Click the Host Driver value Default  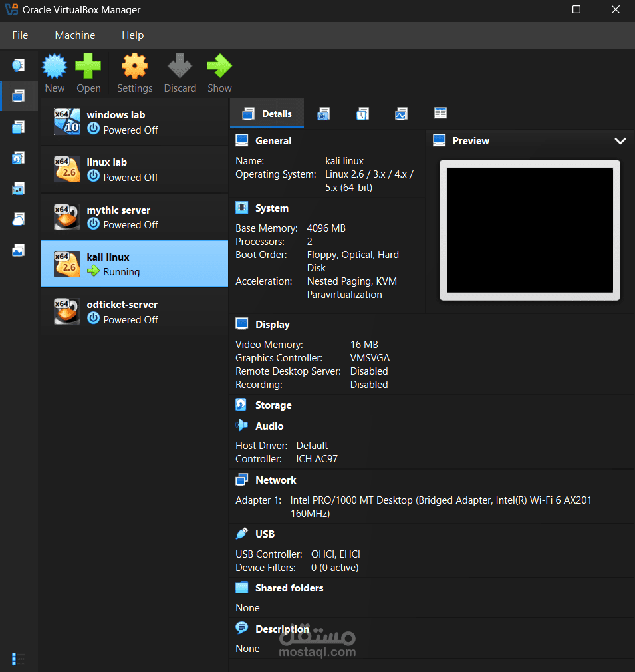pos(312,446)
